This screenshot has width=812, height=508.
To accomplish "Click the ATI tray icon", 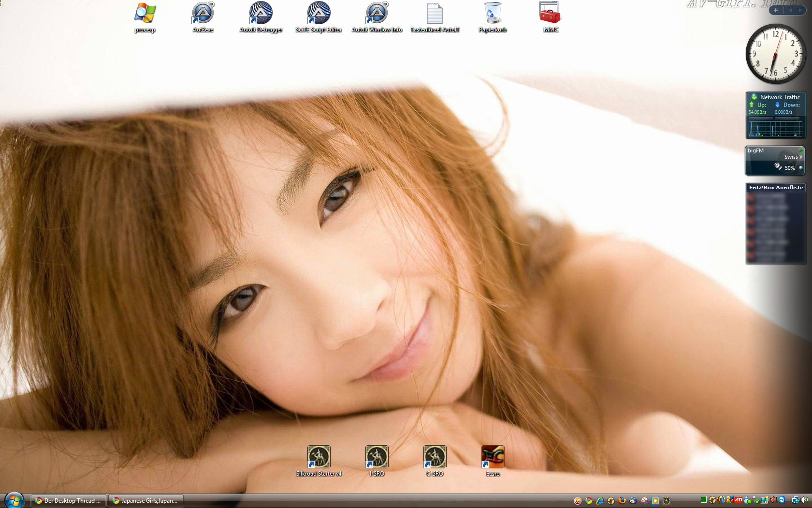I will tap(739, 500).
